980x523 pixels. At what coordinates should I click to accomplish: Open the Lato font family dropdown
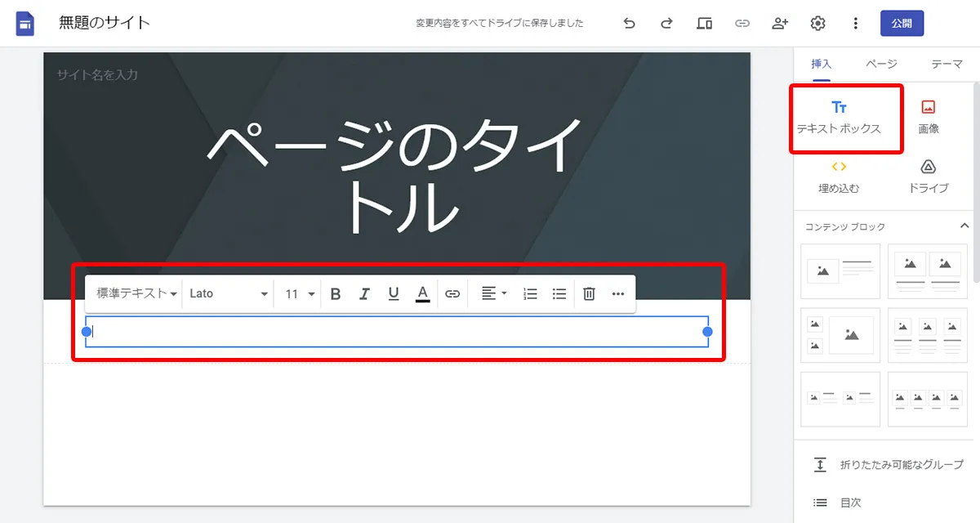pos(228,294)
